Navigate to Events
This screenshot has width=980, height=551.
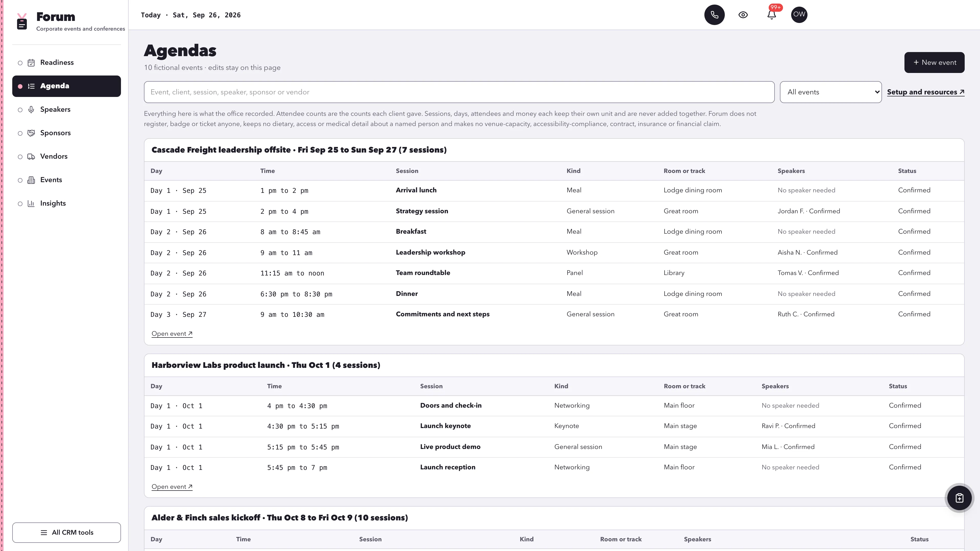(x=67, y=180)
